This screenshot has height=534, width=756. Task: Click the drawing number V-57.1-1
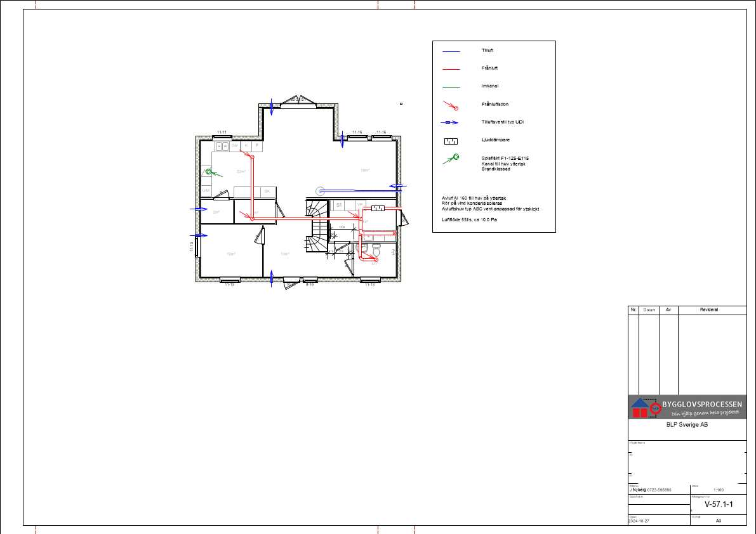pyautogui.click(x=719, y=504)
